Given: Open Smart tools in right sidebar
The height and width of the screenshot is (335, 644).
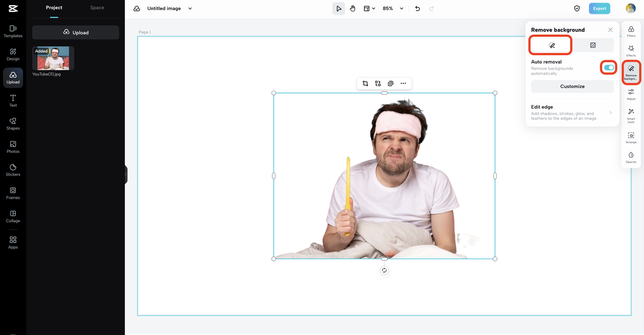Looking at the screenshot, I should (631, 116).
